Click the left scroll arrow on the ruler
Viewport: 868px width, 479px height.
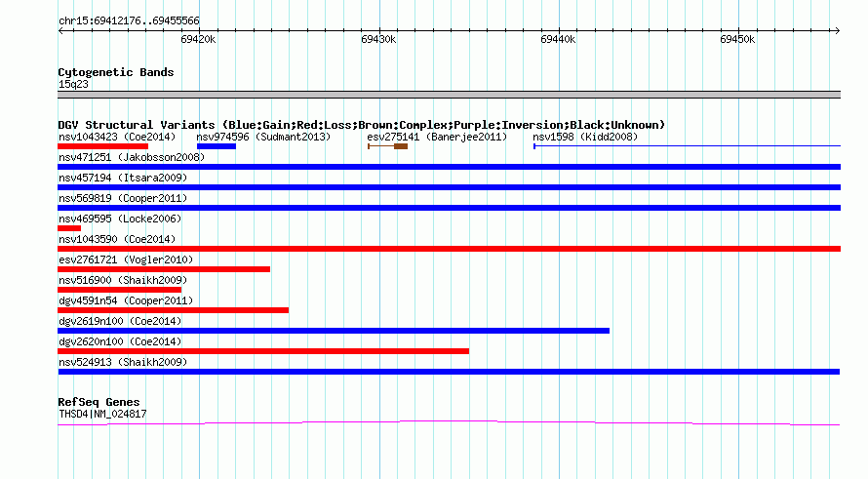click(x=60, y=31)
